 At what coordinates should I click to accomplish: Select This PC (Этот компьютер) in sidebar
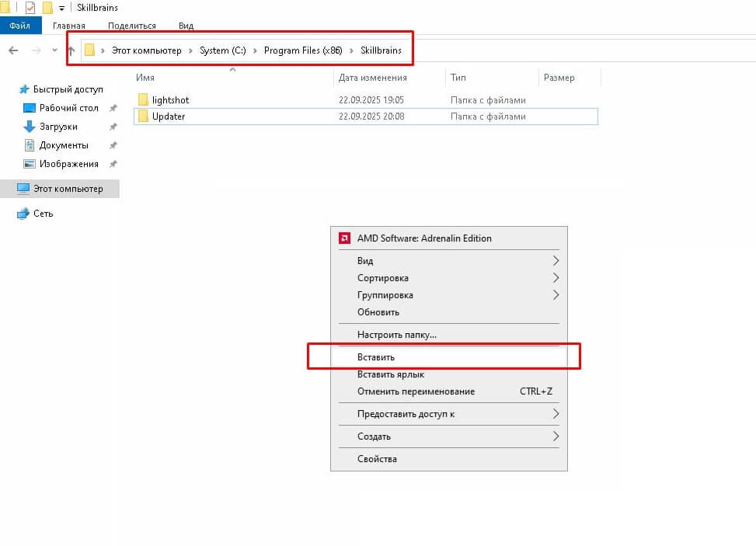tap(68, 189)
